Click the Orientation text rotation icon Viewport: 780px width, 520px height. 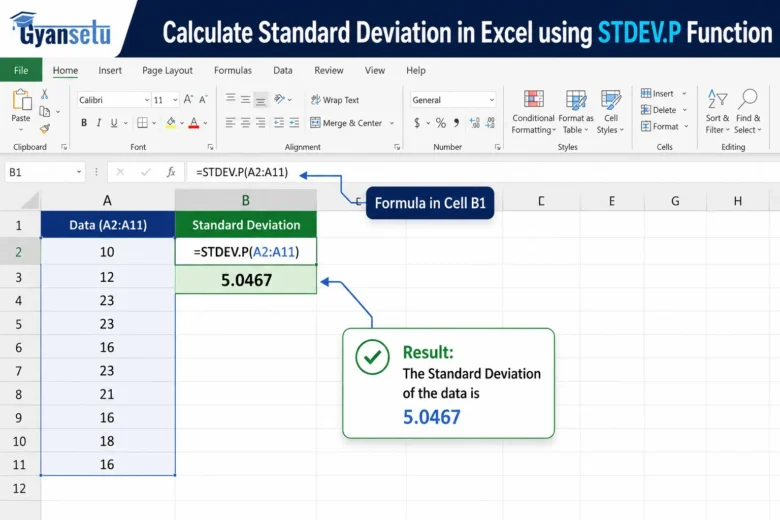pyautogui.click(x=280, y=99)
